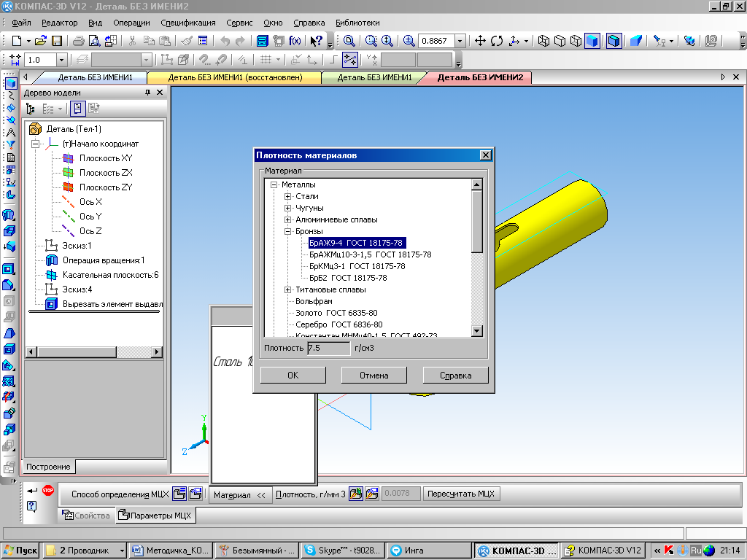Open Skype from the taskbar
The width and height of the screenshot is (747, 560).
pos(343,551)
